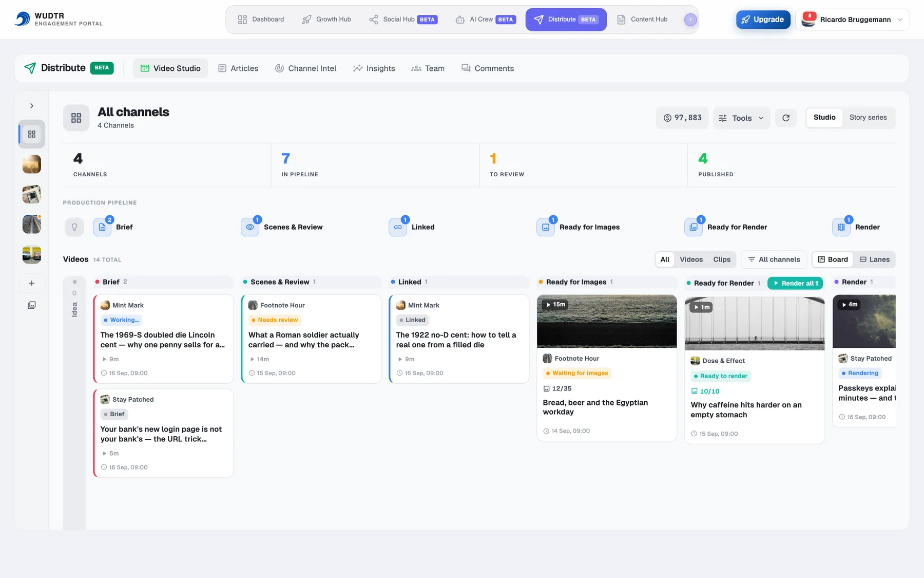924x578 pixels.
Task: Switch to Studio view
Action: coord(824,117)
